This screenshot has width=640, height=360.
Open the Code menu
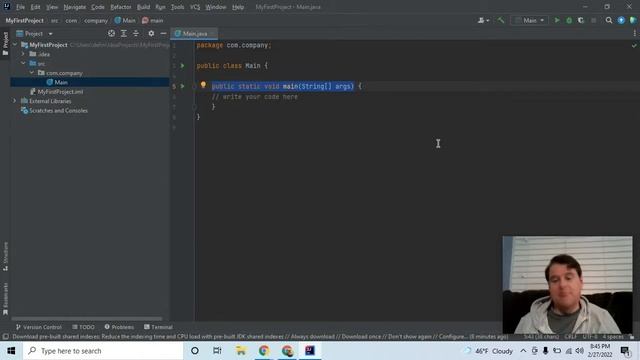[x=98, y=7]
